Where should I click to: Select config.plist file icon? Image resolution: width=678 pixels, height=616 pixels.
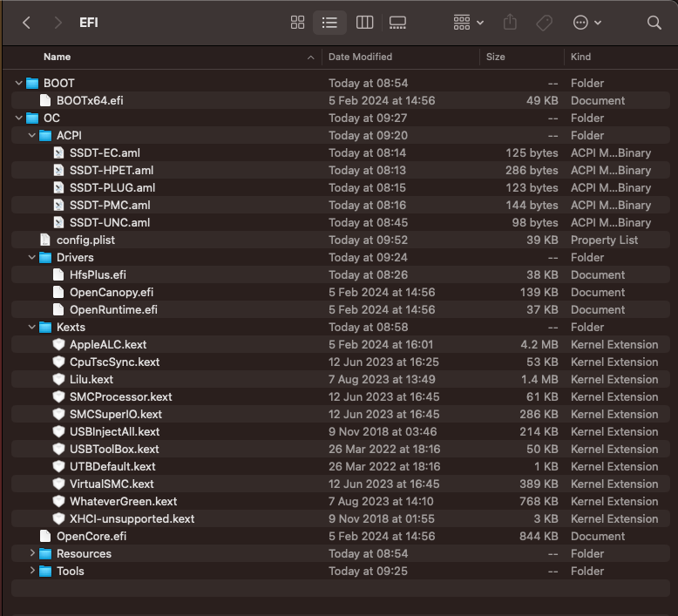point(45,240)
